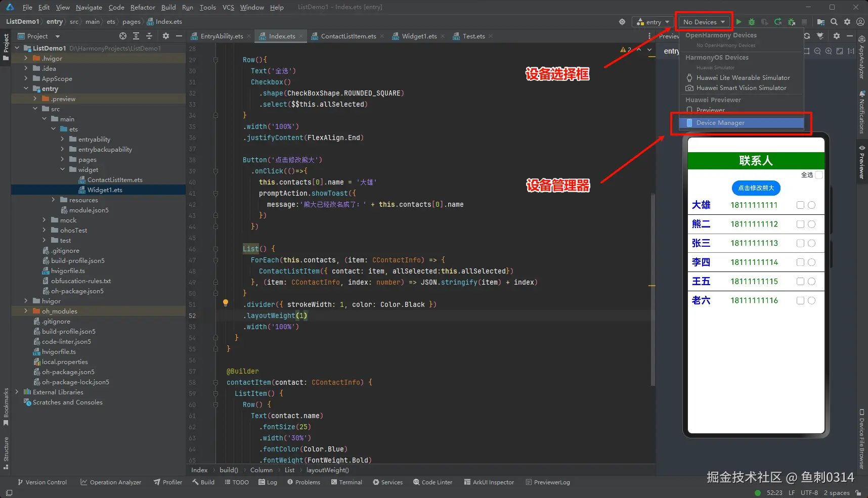Image resolution: width=868 pixels, height=498 pixels.
Task: Click the green Run button
Action: [739, 22]
